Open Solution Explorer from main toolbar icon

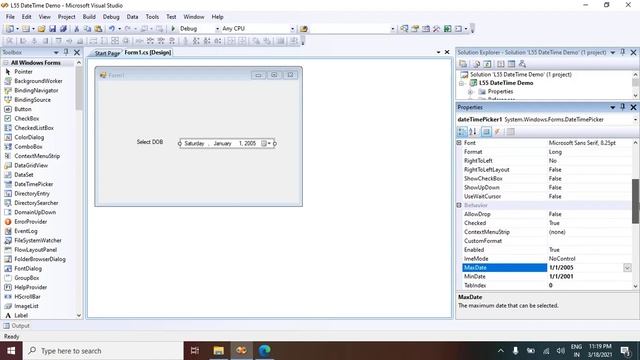tap(404, 29)
